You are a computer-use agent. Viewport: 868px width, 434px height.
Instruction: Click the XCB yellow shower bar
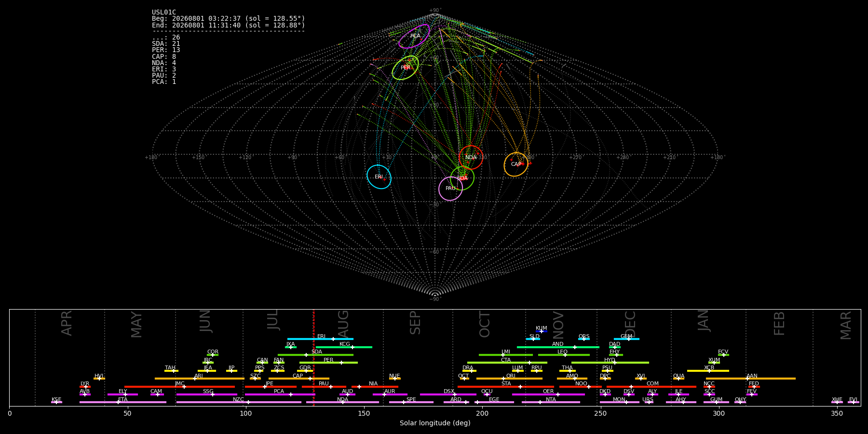coord(708,371)
